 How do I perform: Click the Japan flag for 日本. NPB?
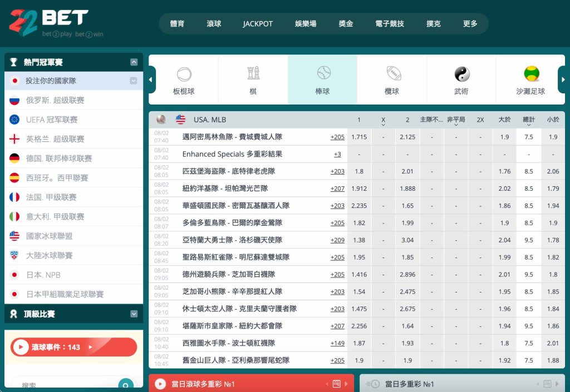(14, 275)
